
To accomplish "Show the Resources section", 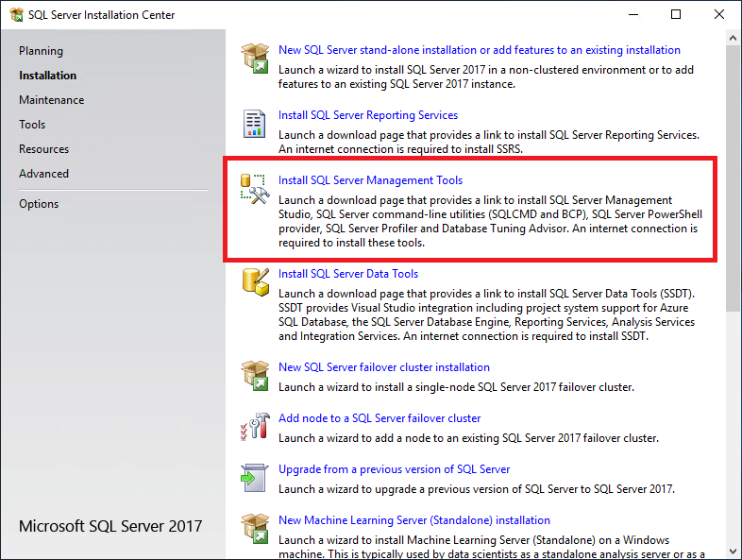I will [x=44, y=149].
